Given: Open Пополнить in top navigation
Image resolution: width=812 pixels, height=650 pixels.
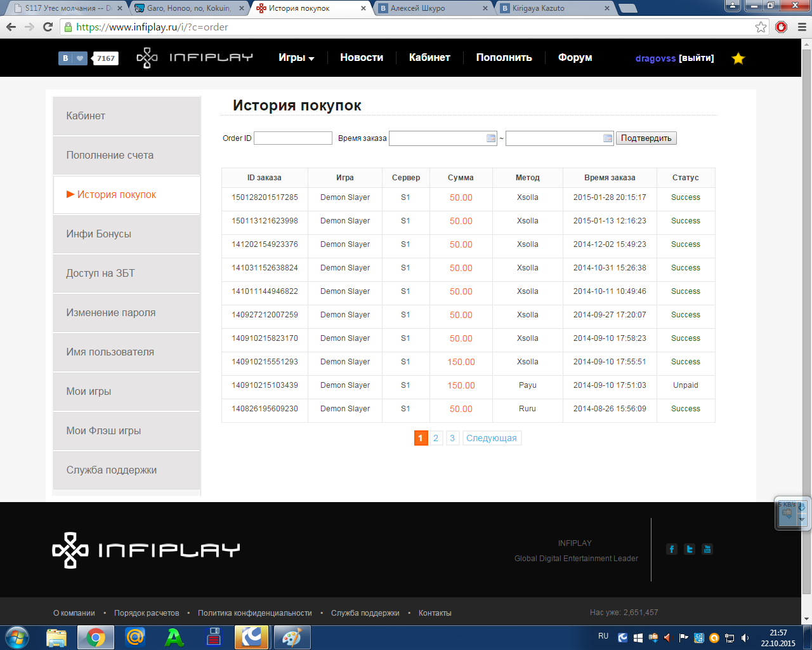Looking at the screenshot, I should (504, 58).
